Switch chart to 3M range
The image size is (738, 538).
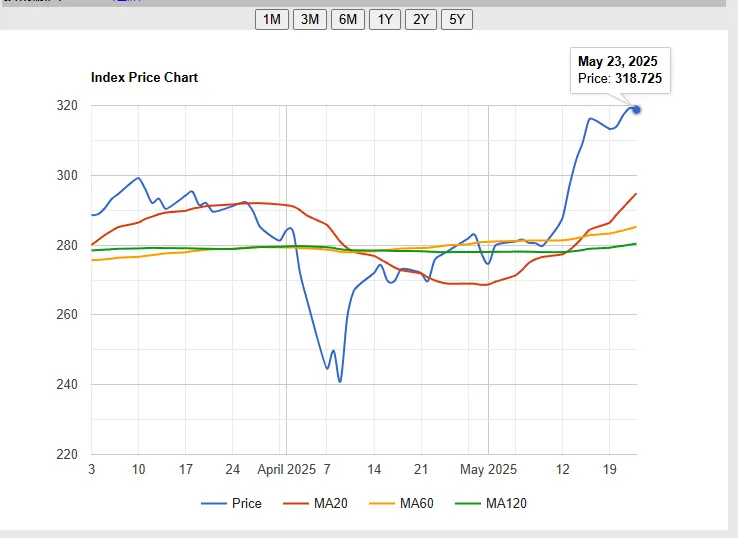[310, 19]
